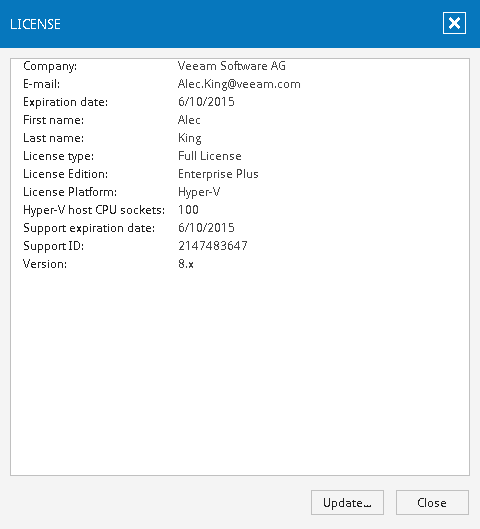The image size is (480, 529).
Task: Select the First name value Alec
Action: [x=189, y=120]
